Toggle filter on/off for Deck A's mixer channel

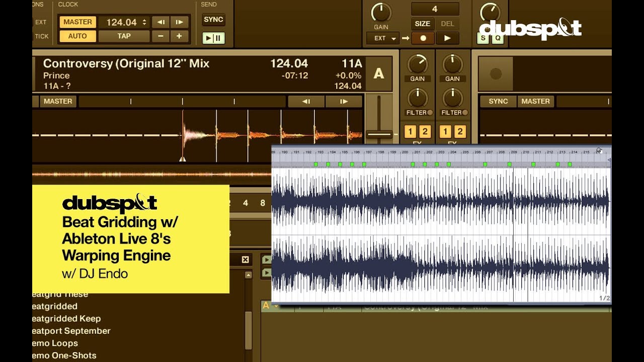click(430, 113)
